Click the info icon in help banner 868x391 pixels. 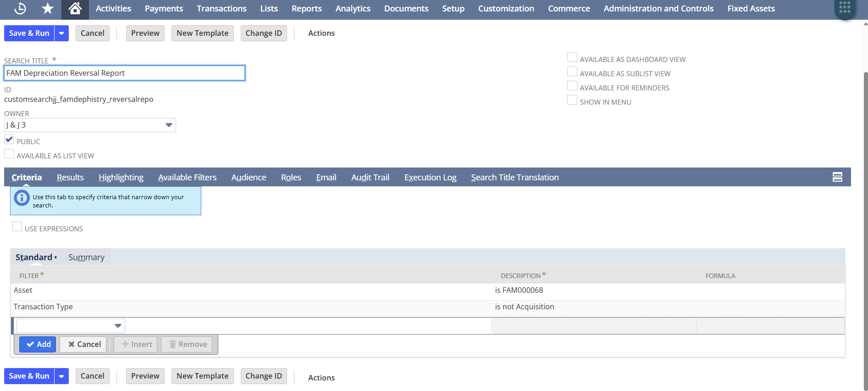[x=22, y=198]
